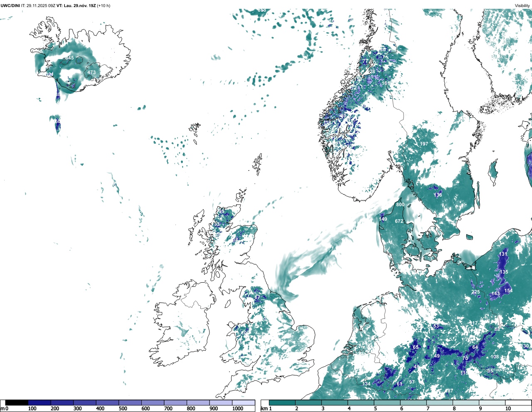The height and width of the screenshot is (412, 532).
Task: Select the 100–200 m dark navy legend swatch
Action: coord(39,402)
